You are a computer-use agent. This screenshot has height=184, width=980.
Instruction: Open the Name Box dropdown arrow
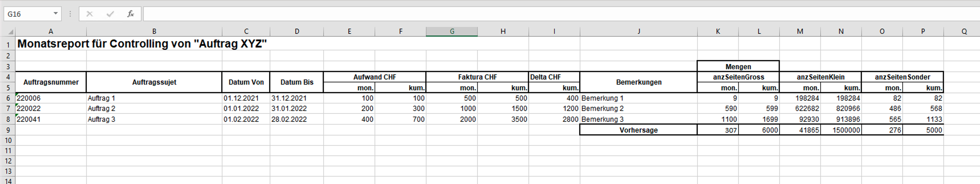tap(56, 14)
